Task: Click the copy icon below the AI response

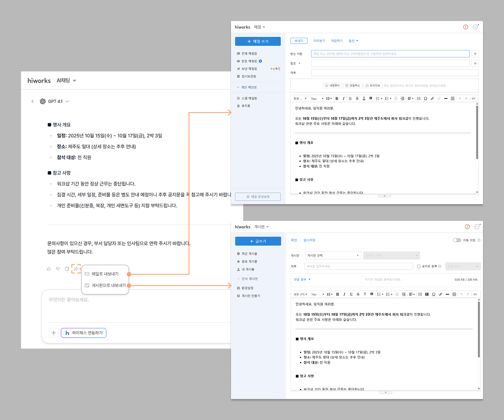Action: pos(67,269)
